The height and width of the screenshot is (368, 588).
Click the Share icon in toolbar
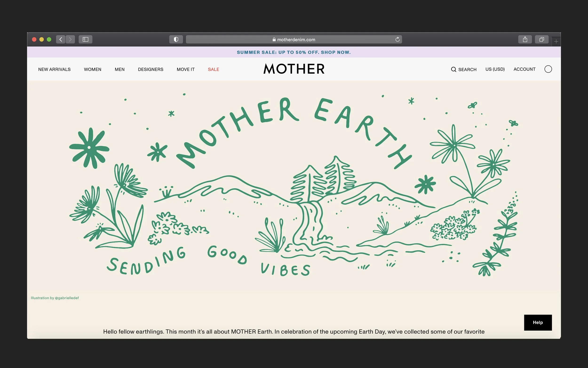tap(525, 40)
